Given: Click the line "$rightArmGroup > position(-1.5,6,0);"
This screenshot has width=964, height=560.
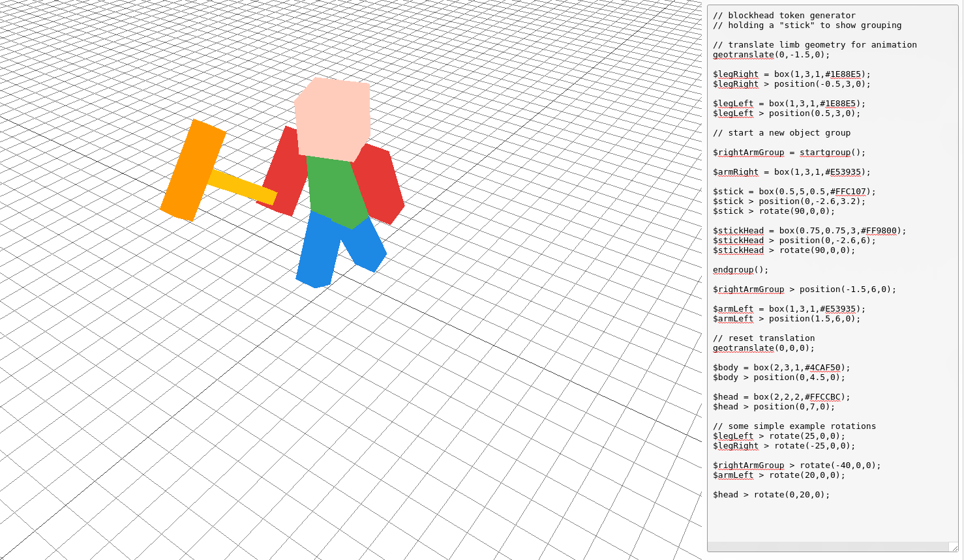Looking at the screenshot, I should click(x=804, y=289).
